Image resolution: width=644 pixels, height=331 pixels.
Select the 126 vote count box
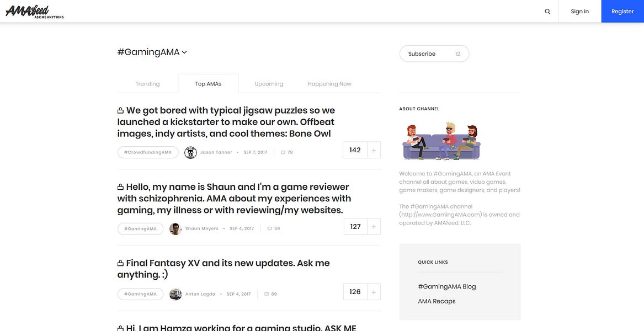pos(355,292)
